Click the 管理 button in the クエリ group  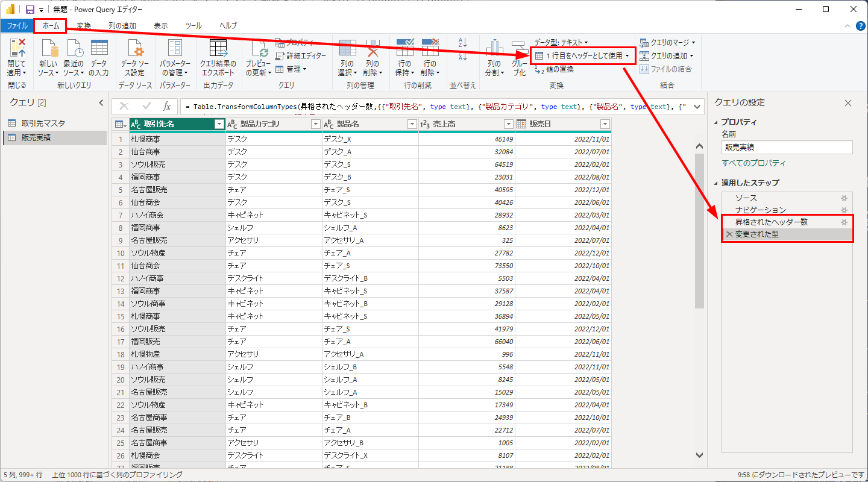pyautogui.click(x=292, y=69)
